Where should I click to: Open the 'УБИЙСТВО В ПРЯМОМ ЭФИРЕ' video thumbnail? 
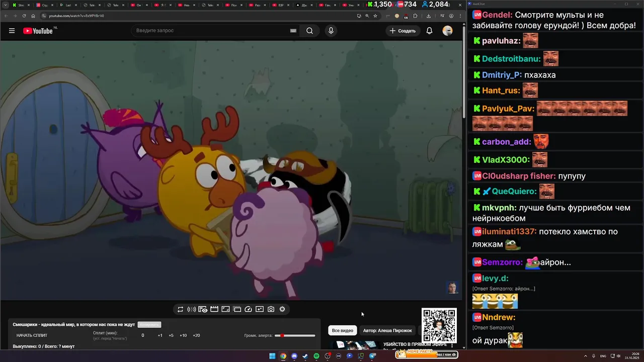tap(354, 345)
